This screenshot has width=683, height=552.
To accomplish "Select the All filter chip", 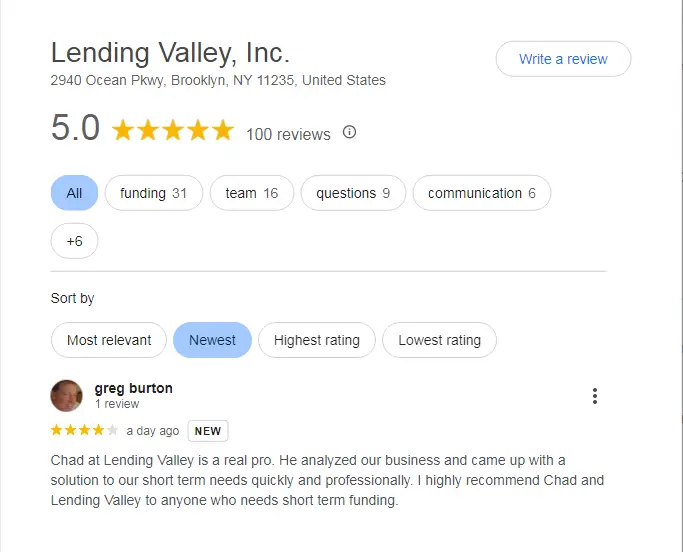I will (x=74, y=193).
